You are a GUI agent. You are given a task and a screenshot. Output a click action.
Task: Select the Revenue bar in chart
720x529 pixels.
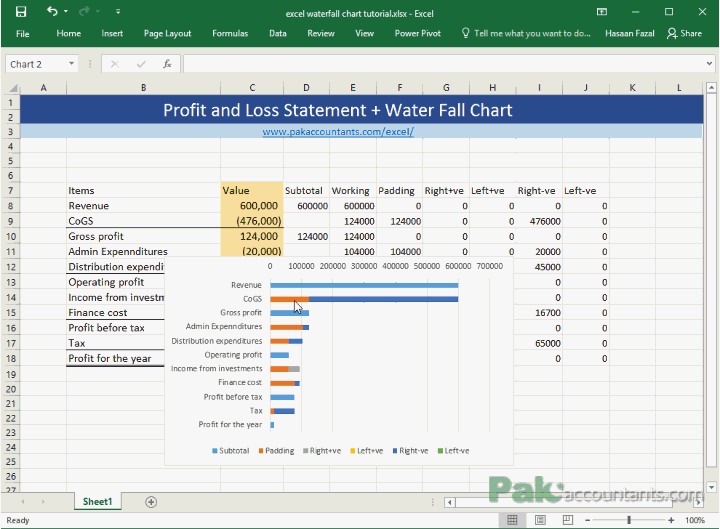click(x=364, y=285)
